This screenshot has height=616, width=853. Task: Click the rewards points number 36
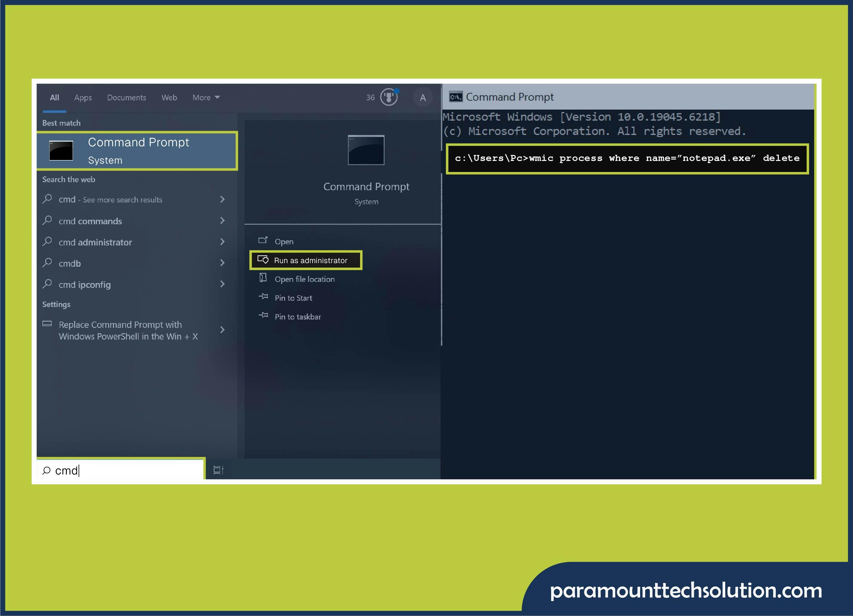(371, 98)
